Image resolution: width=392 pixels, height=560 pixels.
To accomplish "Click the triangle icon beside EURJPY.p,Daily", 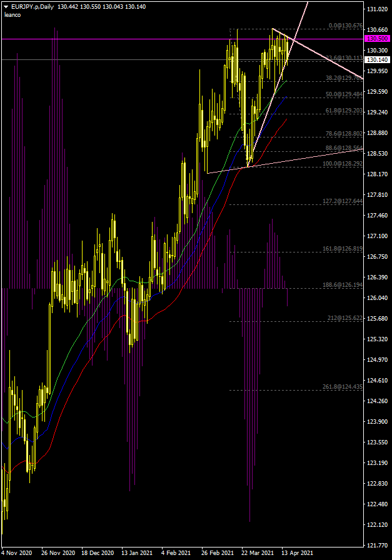I will click(x=6, y=6).
